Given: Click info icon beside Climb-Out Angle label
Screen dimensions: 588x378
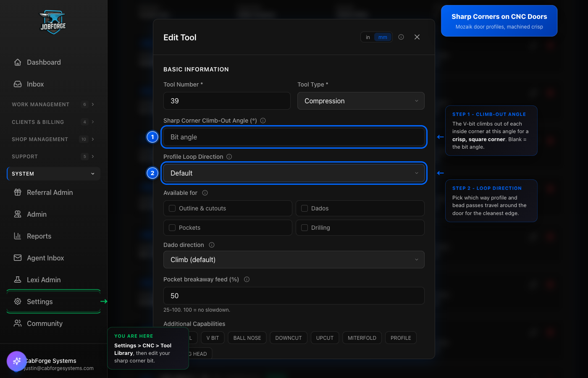Looking at the screenshot, I should click(x=263, y=121).
